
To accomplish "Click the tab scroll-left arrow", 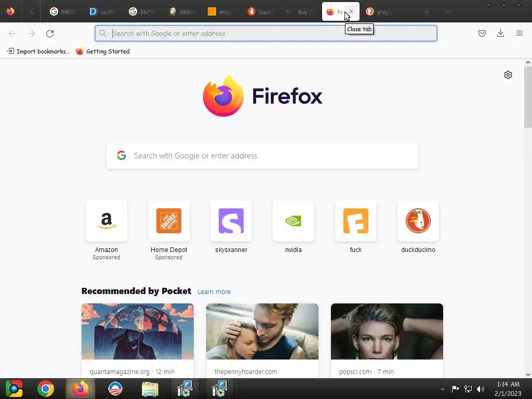I will tap(32, 11).
